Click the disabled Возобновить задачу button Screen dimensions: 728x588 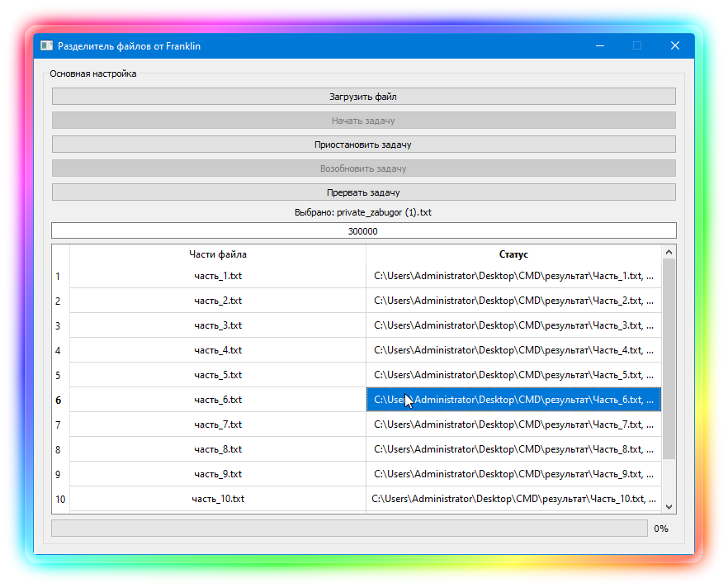point(363,168)
